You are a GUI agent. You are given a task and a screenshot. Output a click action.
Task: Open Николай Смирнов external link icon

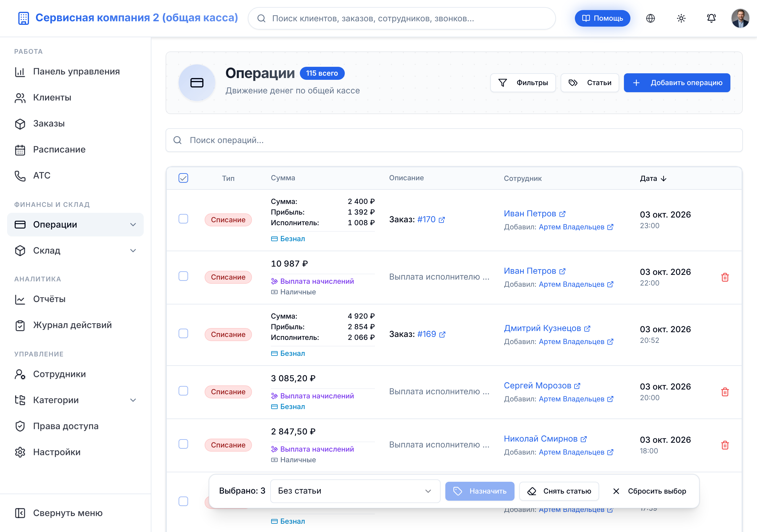(x=584, y=439)
